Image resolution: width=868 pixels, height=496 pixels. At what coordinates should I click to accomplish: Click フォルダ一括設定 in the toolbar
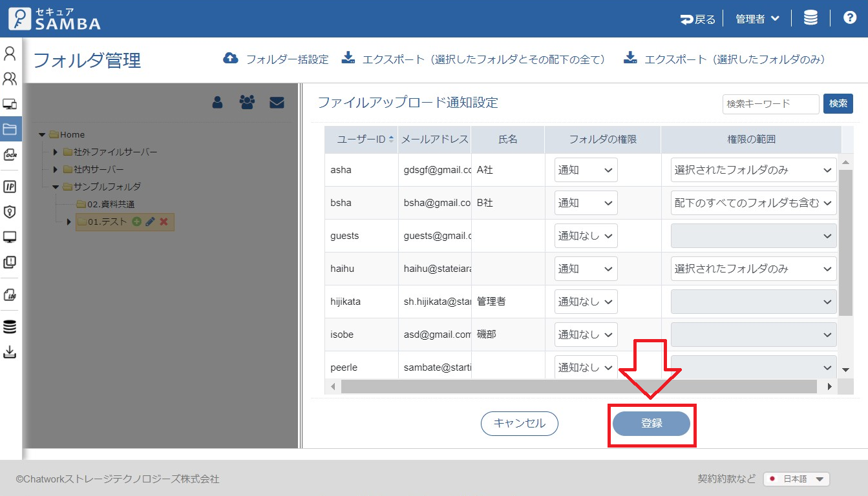[276, 59]
